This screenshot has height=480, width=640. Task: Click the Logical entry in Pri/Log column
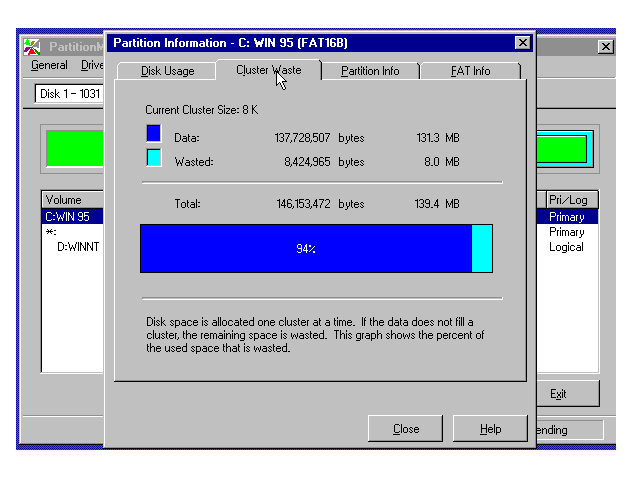coord(566,247)
